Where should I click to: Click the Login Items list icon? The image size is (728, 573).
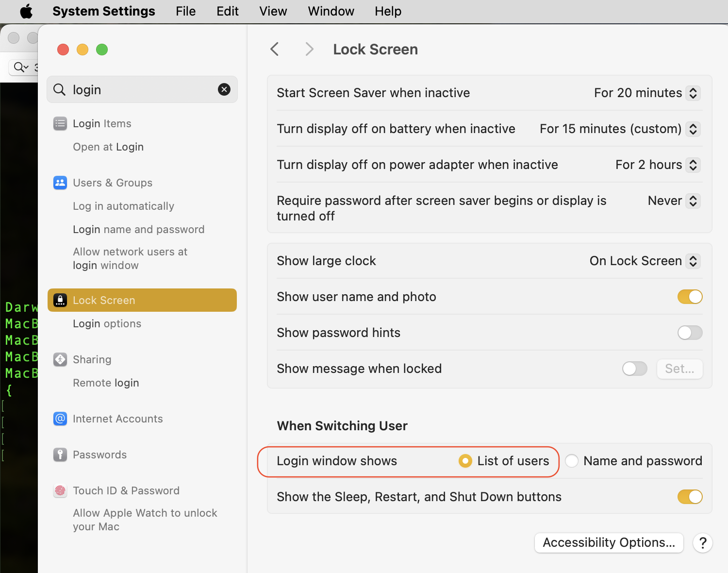(x=60, y=123)
